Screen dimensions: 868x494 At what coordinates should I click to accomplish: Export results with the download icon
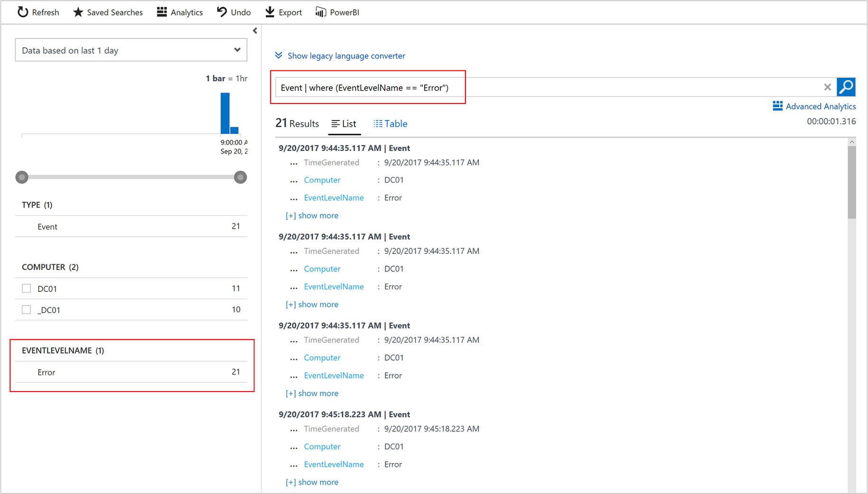[x=270, y=12]
